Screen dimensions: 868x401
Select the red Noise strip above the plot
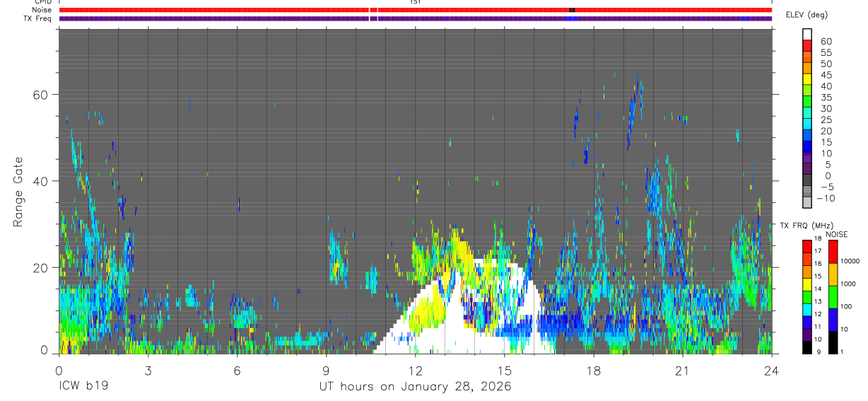415,10
